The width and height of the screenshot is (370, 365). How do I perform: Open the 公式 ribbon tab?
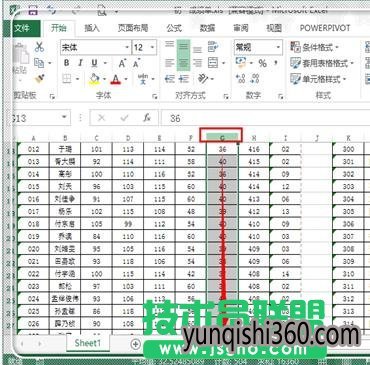pos(174,28)
